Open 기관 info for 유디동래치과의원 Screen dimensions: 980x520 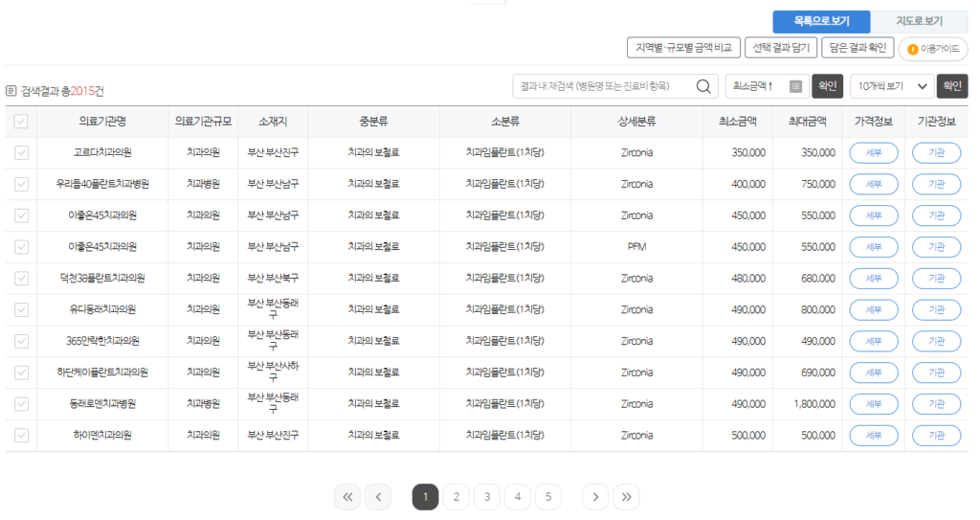pyautogui.click(x=936, y=309)
